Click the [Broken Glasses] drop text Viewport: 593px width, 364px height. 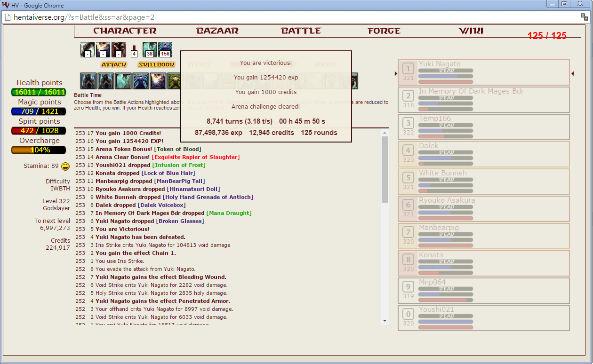tap(180, 221)
